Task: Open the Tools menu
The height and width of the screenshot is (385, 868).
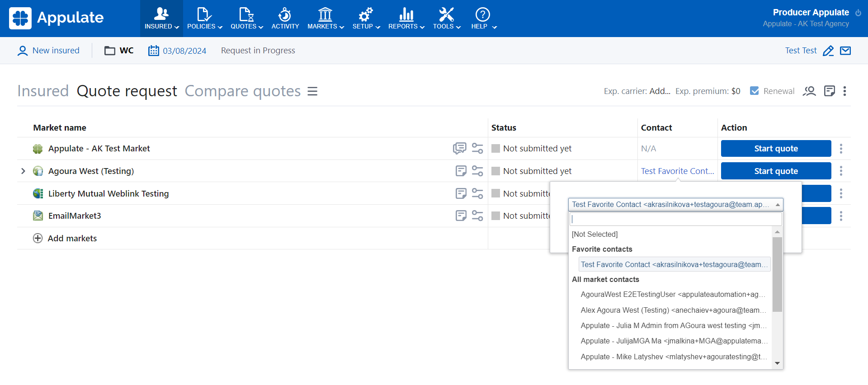Action: point(447,19)
